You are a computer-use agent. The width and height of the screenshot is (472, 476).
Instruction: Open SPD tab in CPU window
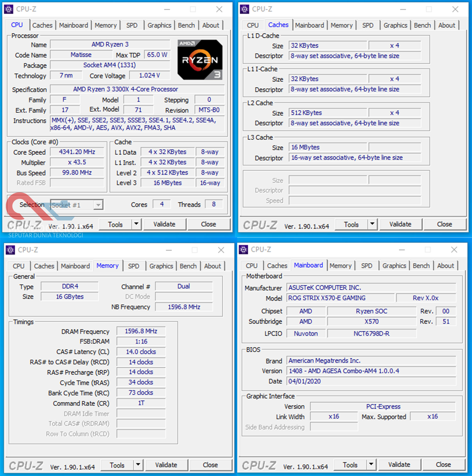tap(132, 25)
